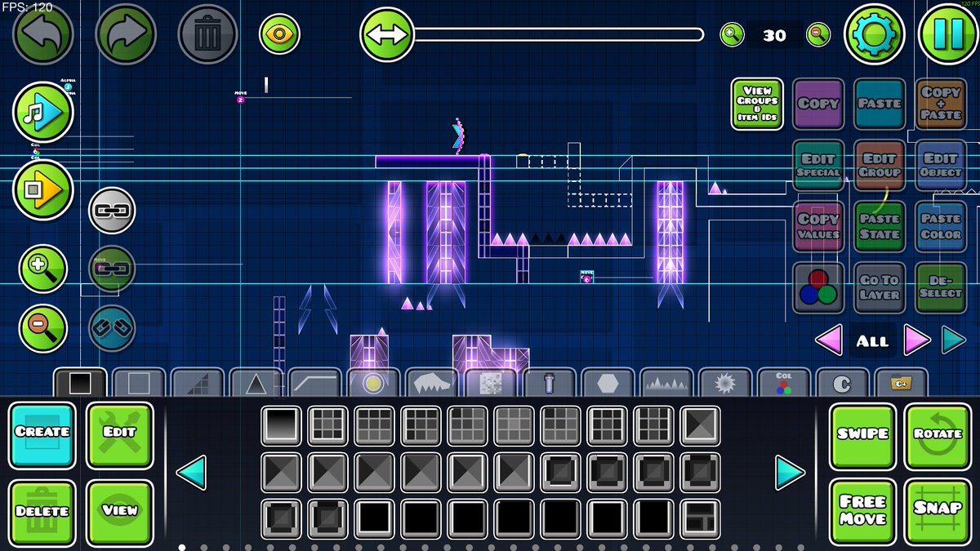Go to next layer with pink right arrow
980x551 pixels.
pos(917,340)
